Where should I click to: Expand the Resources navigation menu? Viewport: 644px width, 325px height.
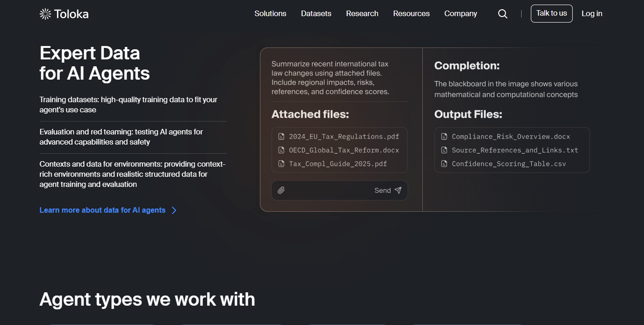[411, 13]
